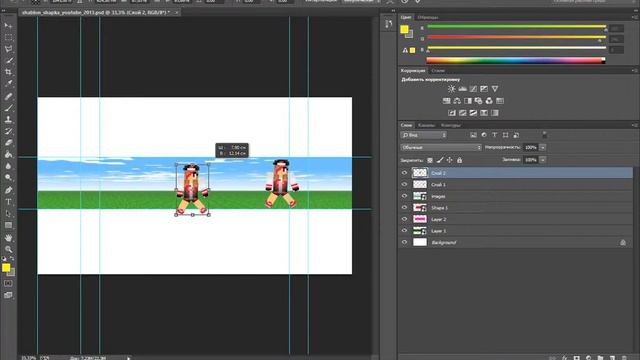Select the Eraser tool

point(8,142)
